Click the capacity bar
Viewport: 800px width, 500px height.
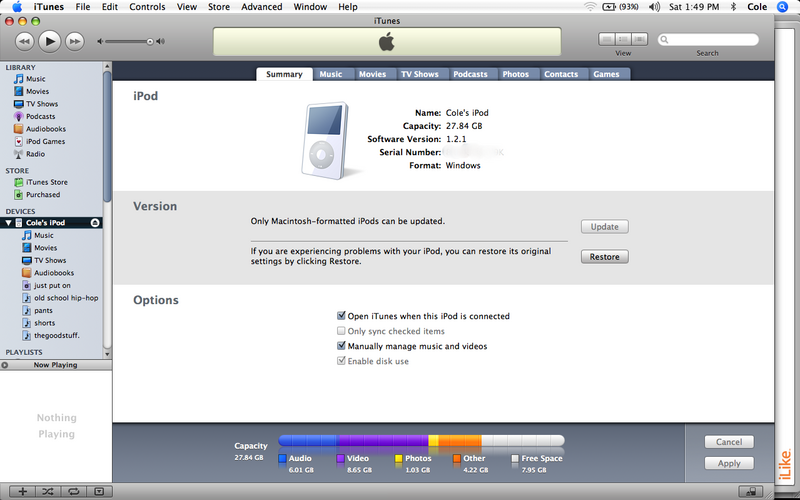point(421,440)
